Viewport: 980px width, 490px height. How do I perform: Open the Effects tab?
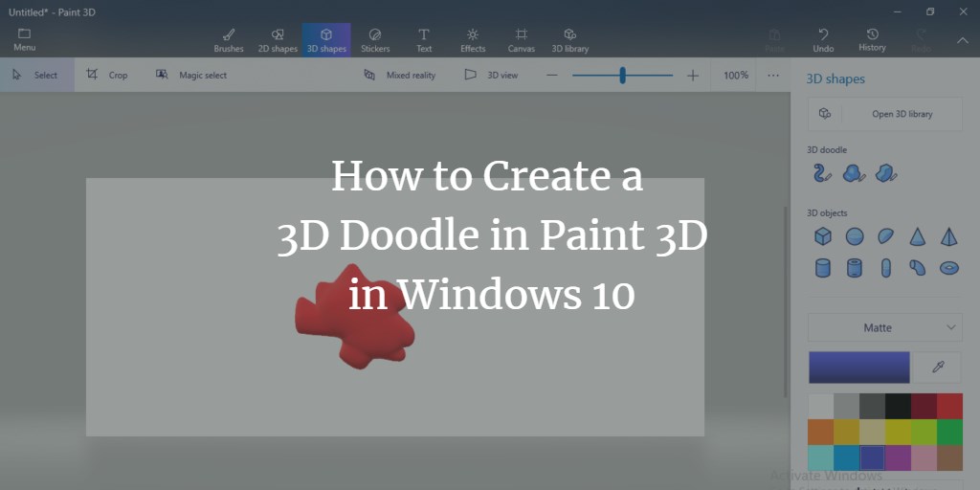tap(473, 40)
